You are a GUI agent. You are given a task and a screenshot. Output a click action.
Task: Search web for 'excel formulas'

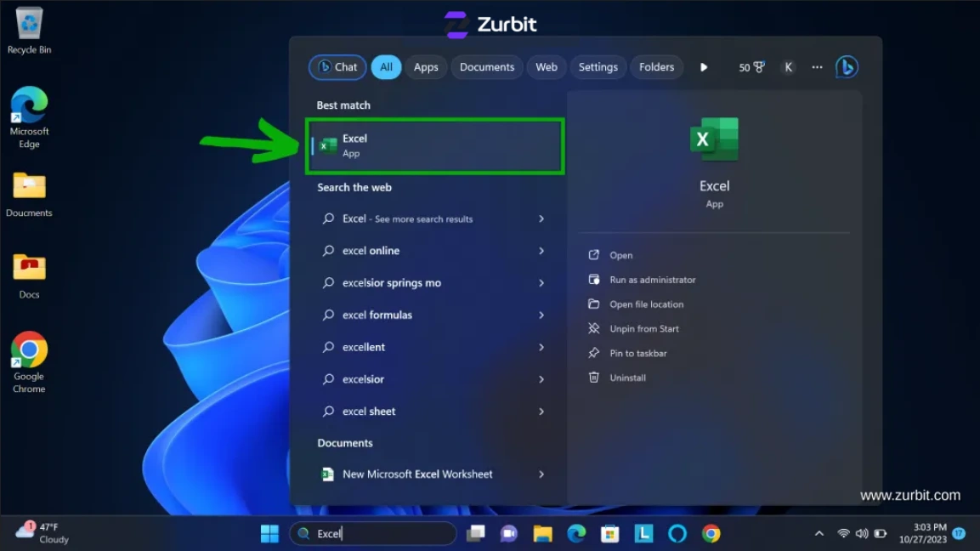[x=377, y=315]
